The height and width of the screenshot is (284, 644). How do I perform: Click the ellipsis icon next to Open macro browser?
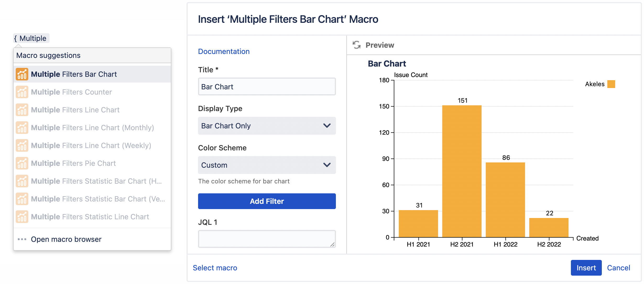(x=22, y=239)
